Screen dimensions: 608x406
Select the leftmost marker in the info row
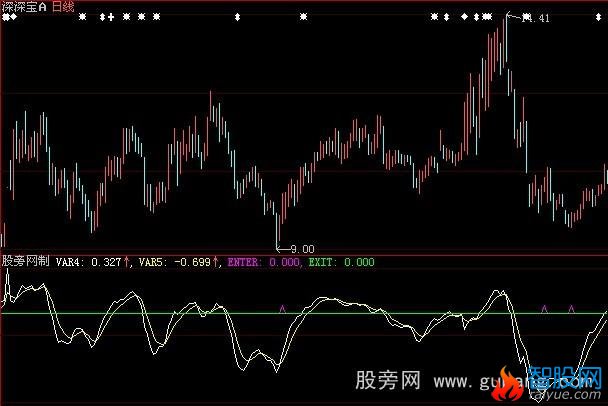click(5, 17)
